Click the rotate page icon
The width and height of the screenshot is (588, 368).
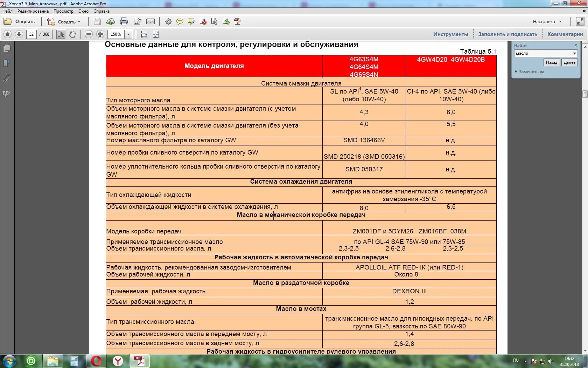(215, 22)
